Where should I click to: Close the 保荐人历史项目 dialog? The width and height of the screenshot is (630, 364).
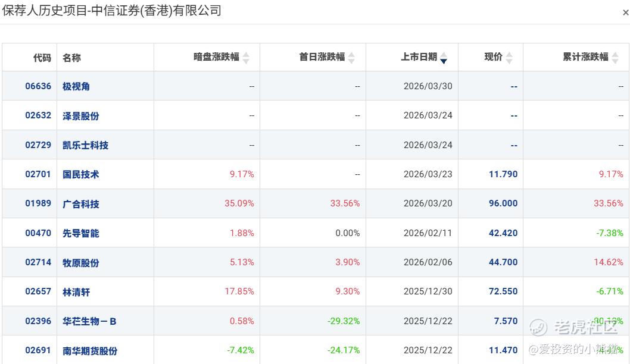pos(625,13)
